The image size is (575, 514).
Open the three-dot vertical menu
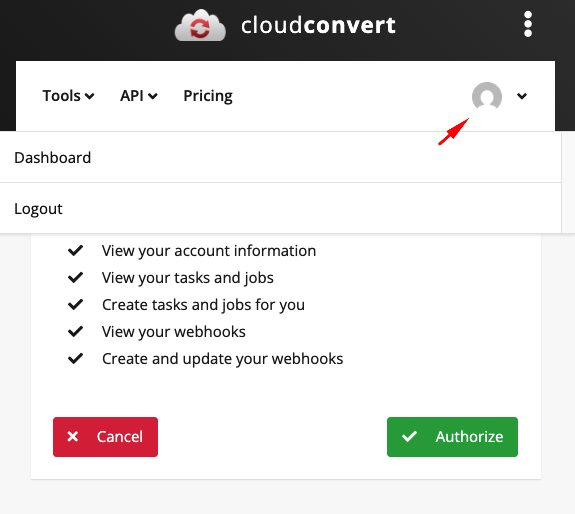[528, 24]
